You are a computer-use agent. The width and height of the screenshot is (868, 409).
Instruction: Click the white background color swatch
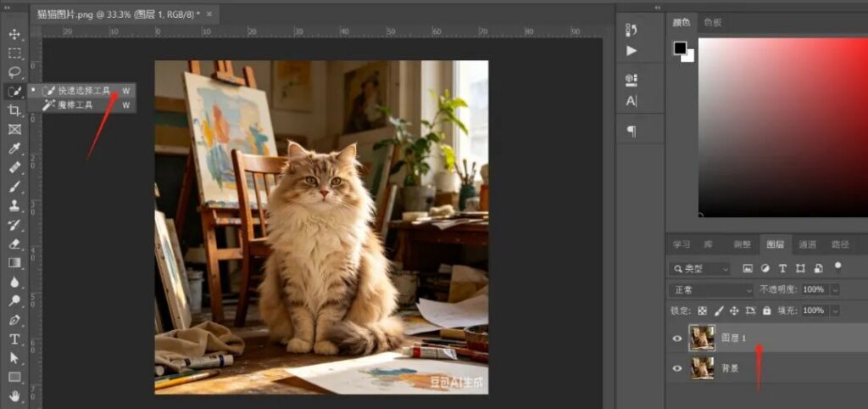point(690,57)
